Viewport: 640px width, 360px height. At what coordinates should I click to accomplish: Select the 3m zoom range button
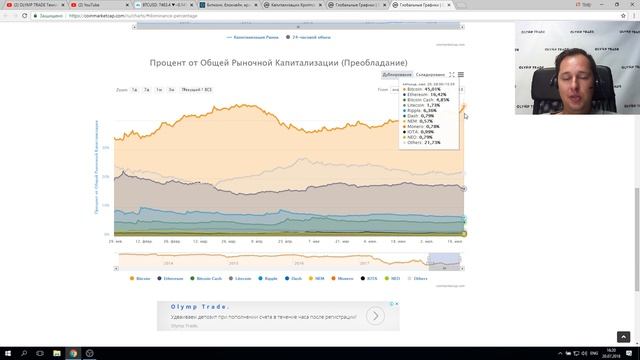point(171,90)
